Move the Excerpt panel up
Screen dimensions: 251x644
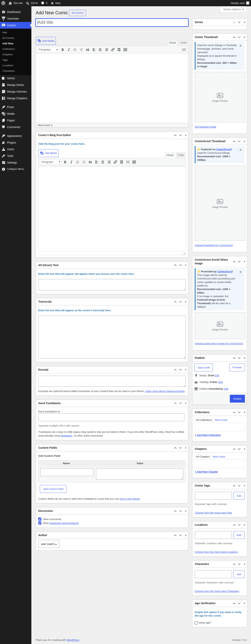tap(175, 370)
